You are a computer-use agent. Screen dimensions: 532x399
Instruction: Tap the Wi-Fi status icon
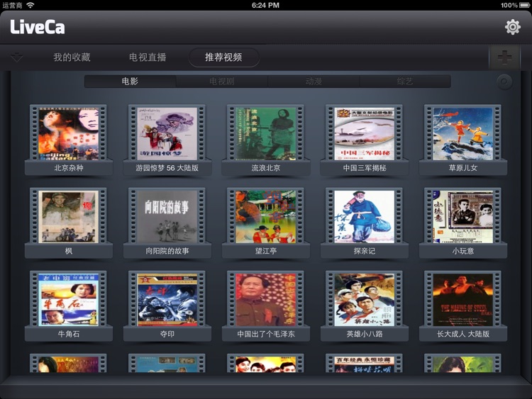coord(31,5)
